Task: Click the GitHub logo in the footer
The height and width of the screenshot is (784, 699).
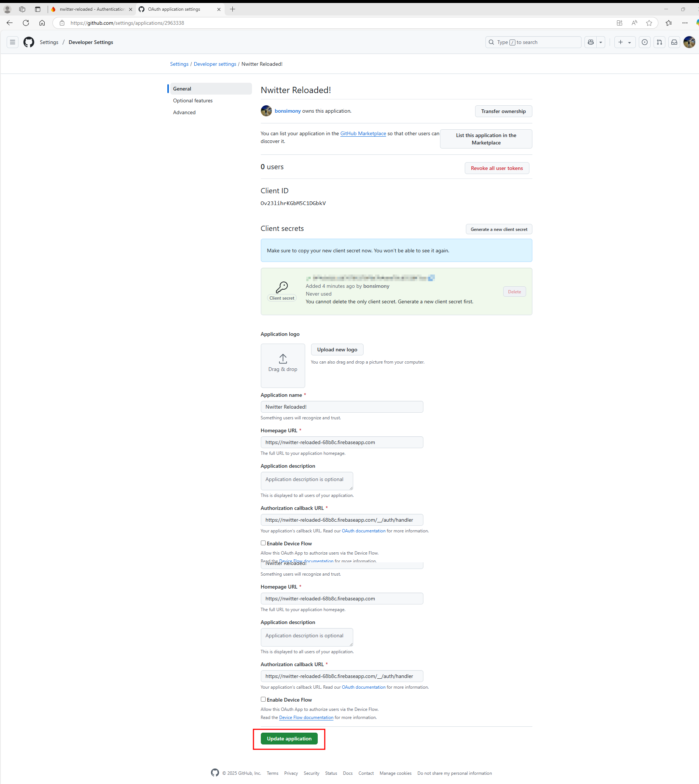Action: tap(215, 773)
